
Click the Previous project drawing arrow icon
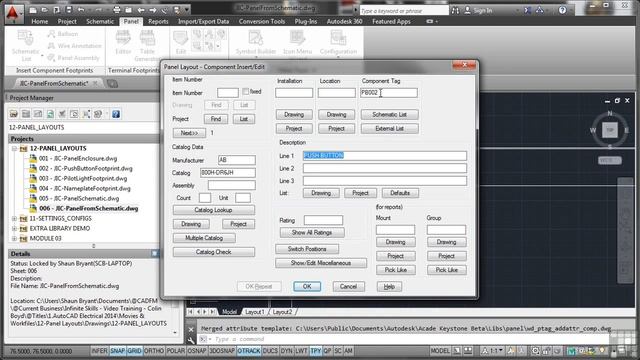coord(141,10)
